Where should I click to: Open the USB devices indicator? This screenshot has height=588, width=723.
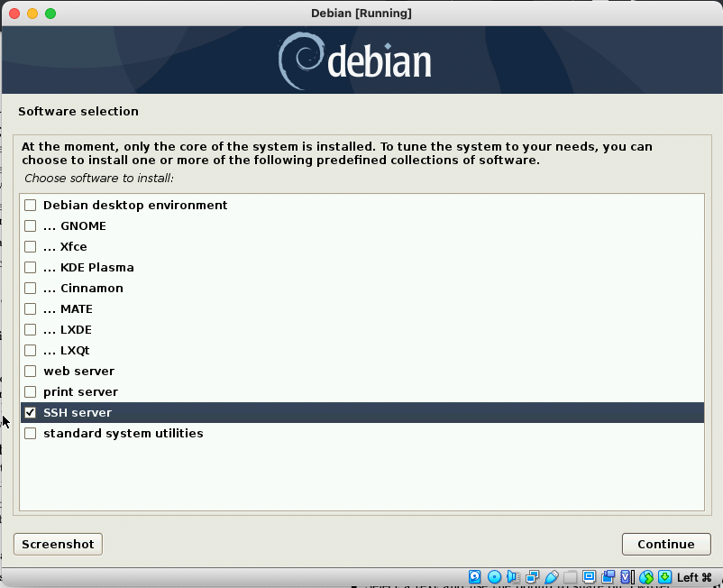click(551, 577)
